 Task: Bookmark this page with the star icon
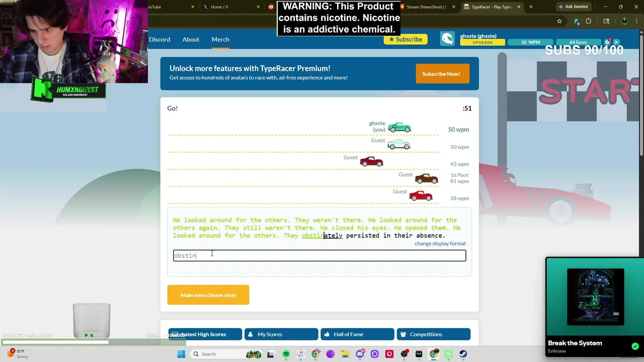coord(559,21)
